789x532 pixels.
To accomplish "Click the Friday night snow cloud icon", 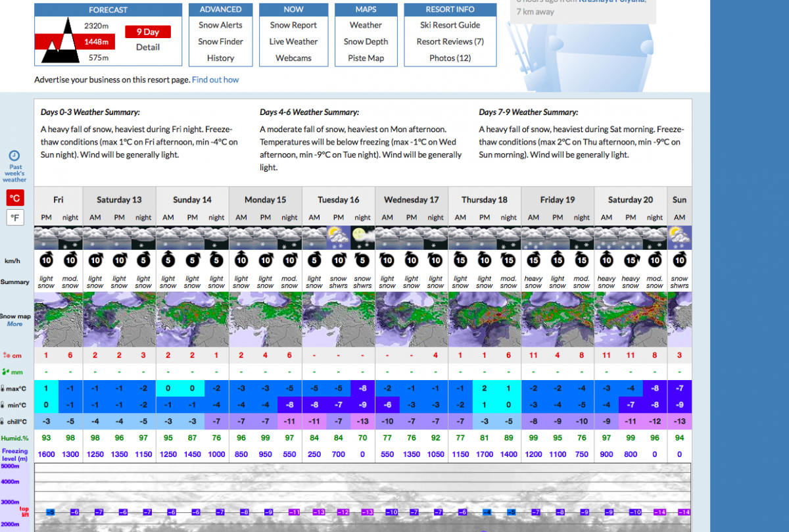I will point(71,237).
